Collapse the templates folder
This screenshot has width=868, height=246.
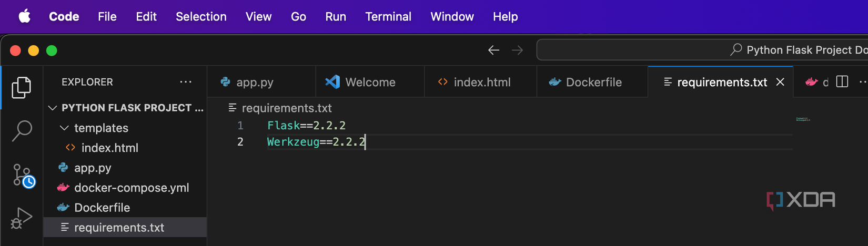pyautogui.click(x=65, y=128)
